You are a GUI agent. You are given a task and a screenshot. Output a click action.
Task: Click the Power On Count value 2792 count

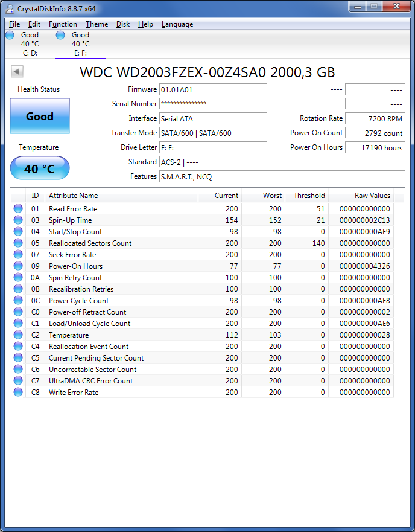pos(375,133)
